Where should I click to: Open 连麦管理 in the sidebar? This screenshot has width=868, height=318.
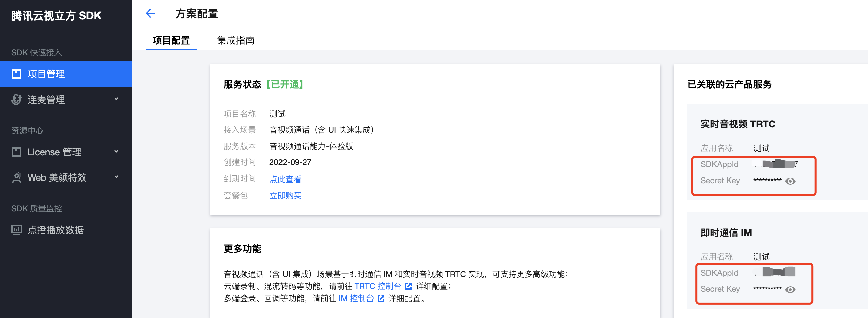(x=66, y=100)
